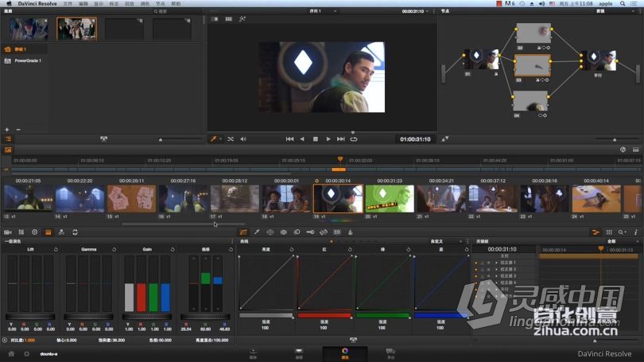
Task: Expand 校正器 3 keyframe track
Action: (496, 276)
